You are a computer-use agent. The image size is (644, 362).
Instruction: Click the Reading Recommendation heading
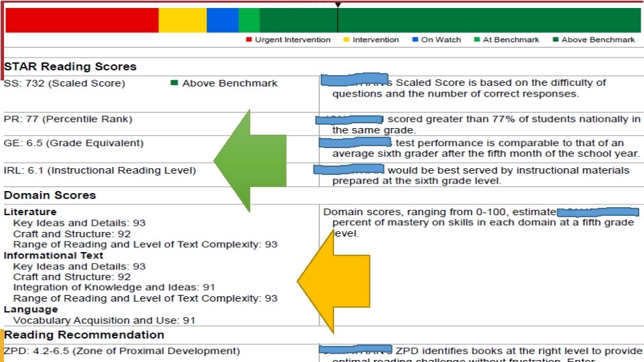[85, 335]
